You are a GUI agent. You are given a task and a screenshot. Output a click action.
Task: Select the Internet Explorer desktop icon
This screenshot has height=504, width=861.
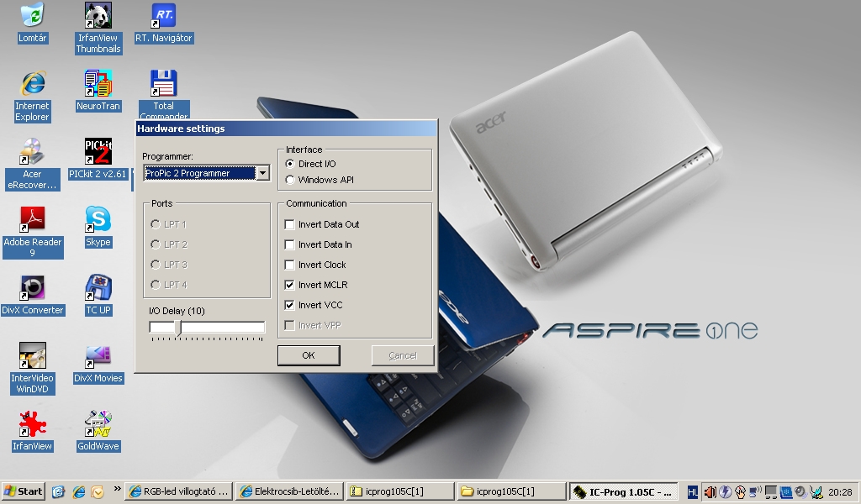click(32, 96)
